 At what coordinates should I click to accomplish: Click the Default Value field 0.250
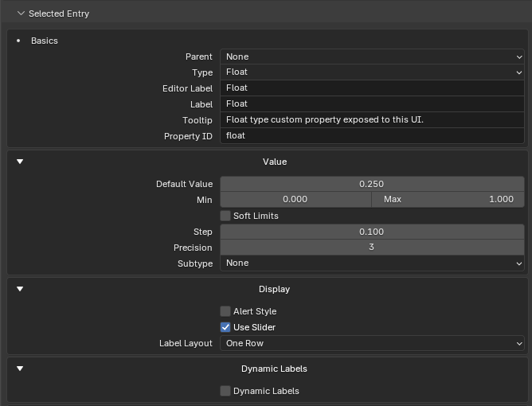pyautogui.click(x=372, y=184)
